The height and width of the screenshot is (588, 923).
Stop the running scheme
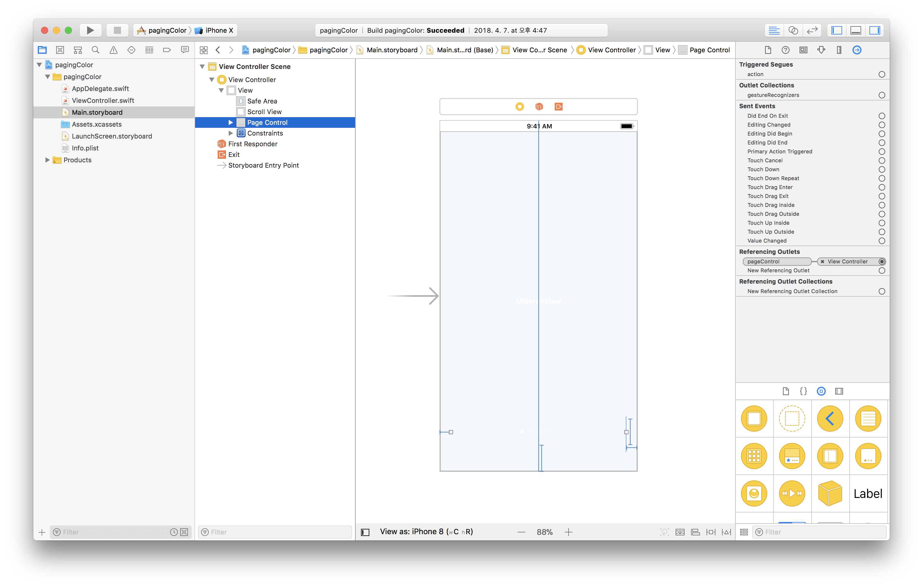click(117, 30)
